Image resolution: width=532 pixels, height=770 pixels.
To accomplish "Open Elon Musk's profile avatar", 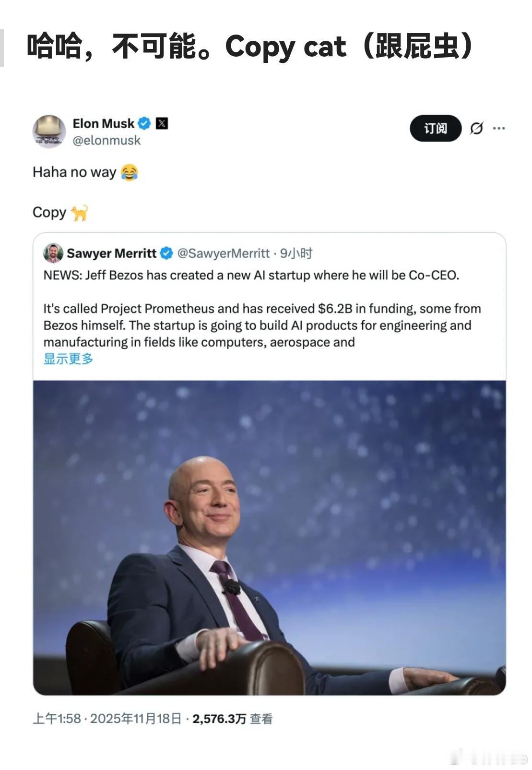I will tap(49, 131).
